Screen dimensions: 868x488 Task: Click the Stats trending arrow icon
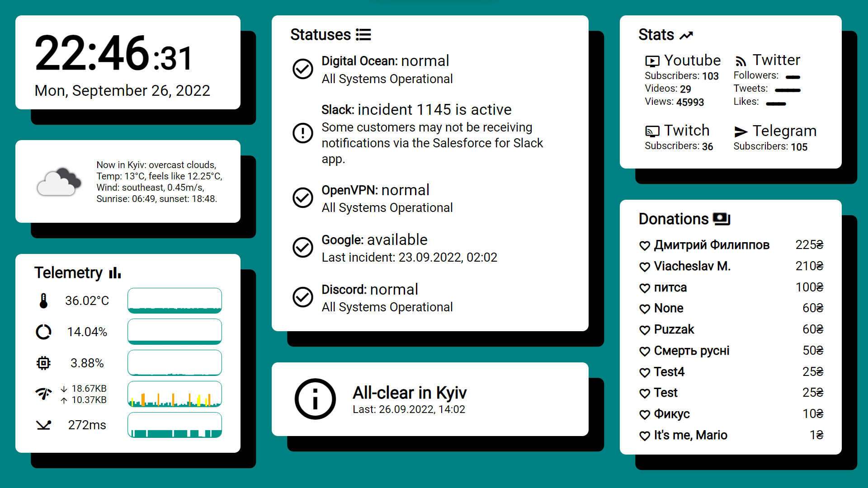pyautogui.click(x=686, y=35)
